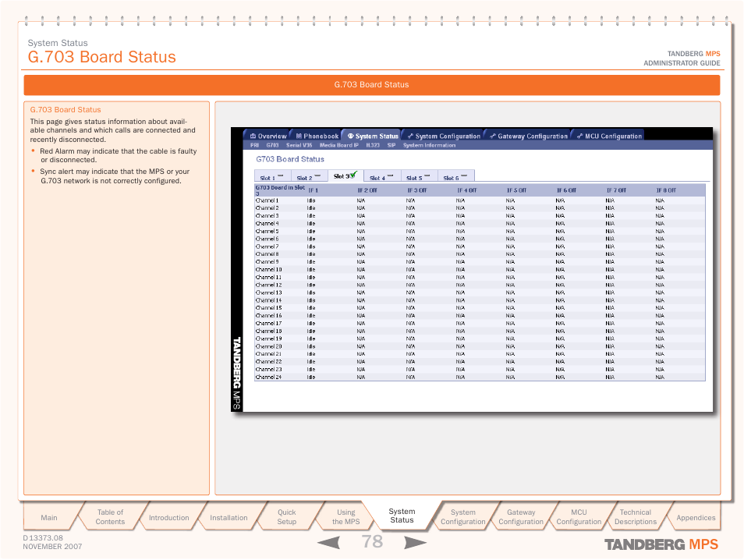Viewport: 744px width, 560px height.
Task: Select the Slot 2 tab
Action: click(309, 176)
